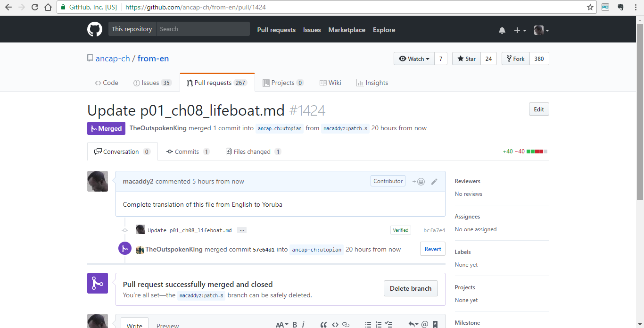
Task: Open GitHub home via Octocat logo
Action: click(x=95, y=29)
